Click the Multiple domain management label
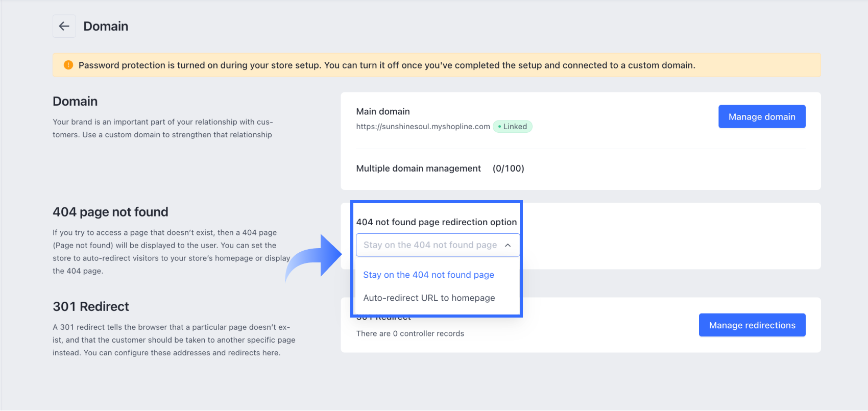The width and height of the screenshot is (868, 411). [418, 168]
